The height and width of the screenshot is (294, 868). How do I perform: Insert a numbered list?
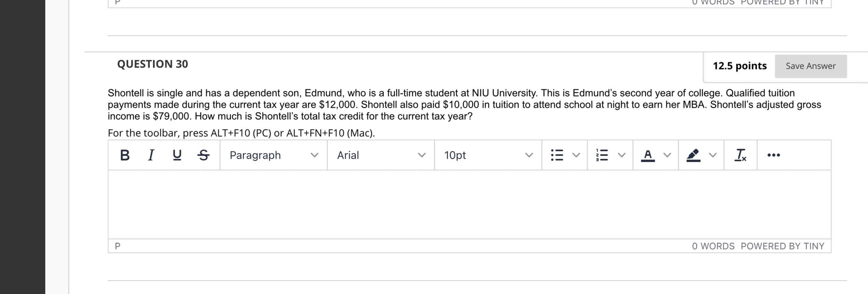(x=603, y=155)
